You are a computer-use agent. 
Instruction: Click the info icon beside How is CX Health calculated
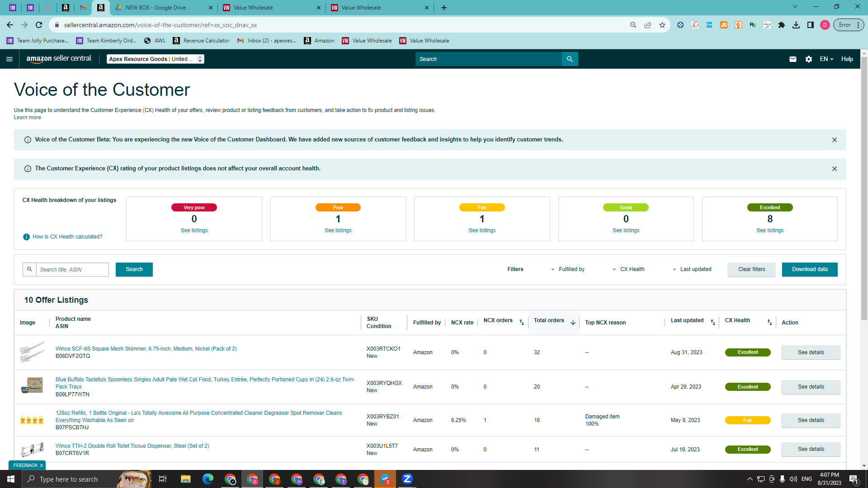pos(27,237)
